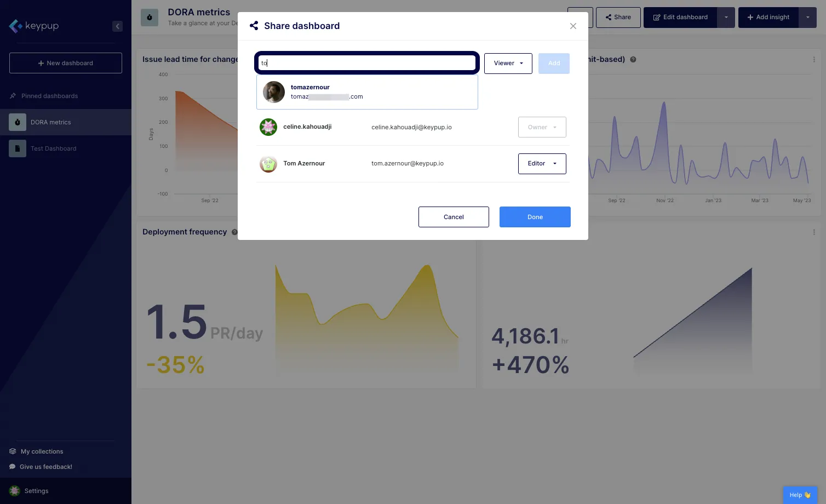Click the info icon beside Deployment frequency

pyautogui.click(x=234, y=232)
